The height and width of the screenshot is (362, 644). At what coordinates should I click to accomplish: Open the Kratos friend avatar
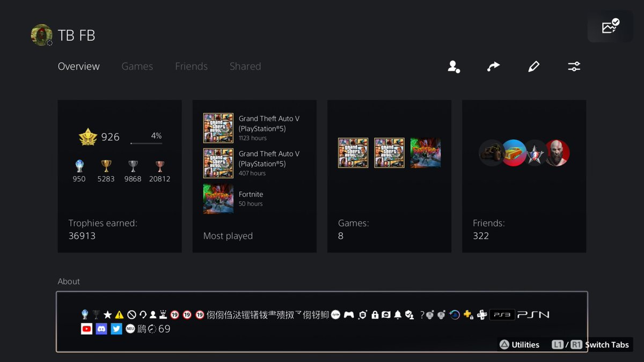coord(557,153)
